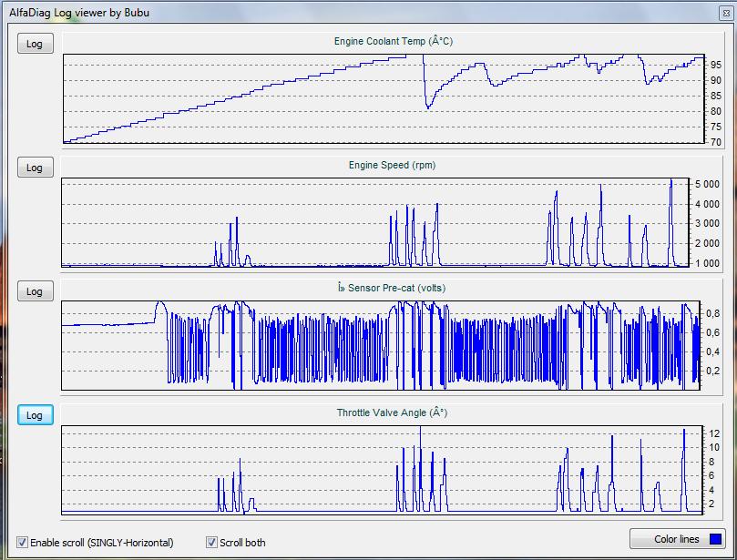Disable the Enable scroll (SINGLY-Horizontal) checkbox
737x560 pixels.
pos(23,542)
